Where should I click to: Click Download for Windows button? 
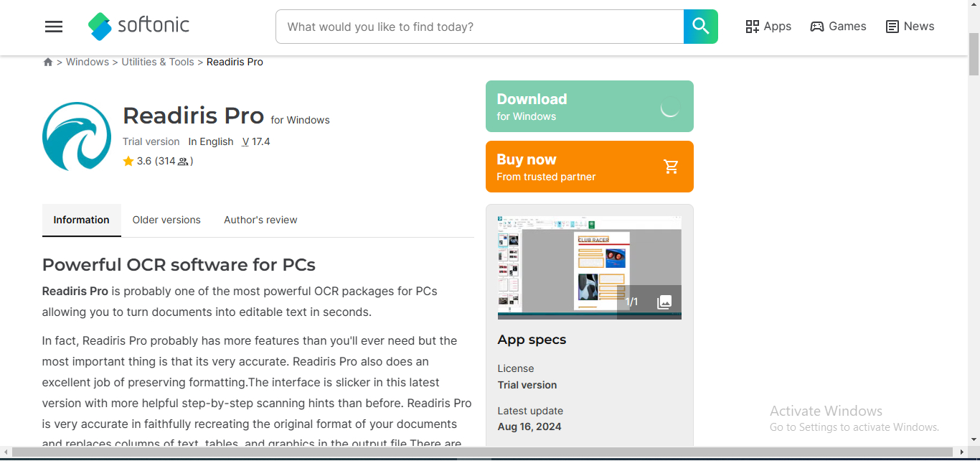[589, 106]
